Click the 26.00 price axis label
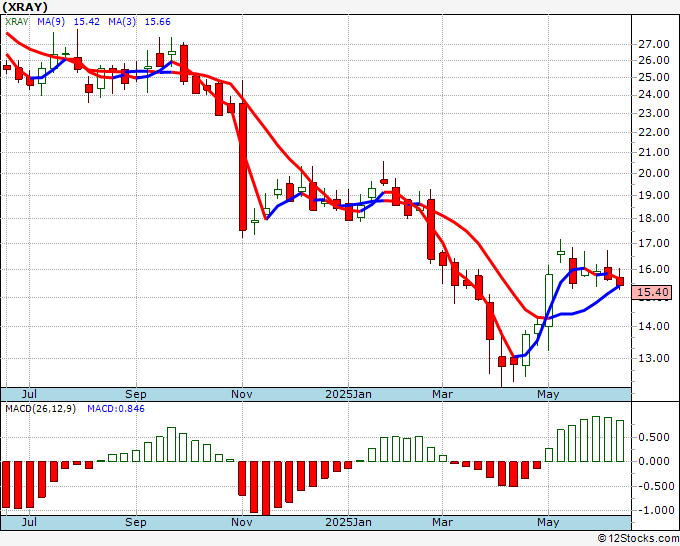The image size is (680, 546). point(654,60)
